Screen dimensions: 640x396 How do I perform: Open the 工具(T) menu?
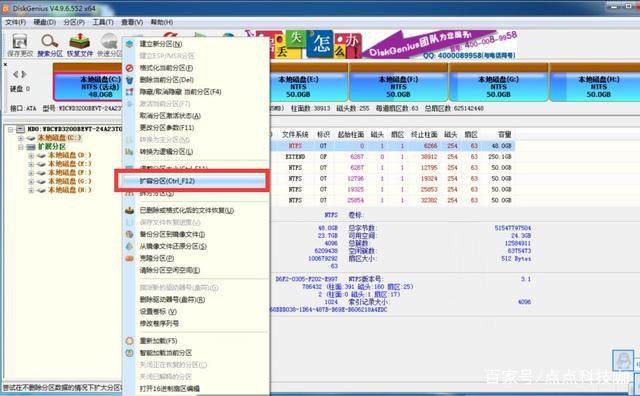coord(103,22)
